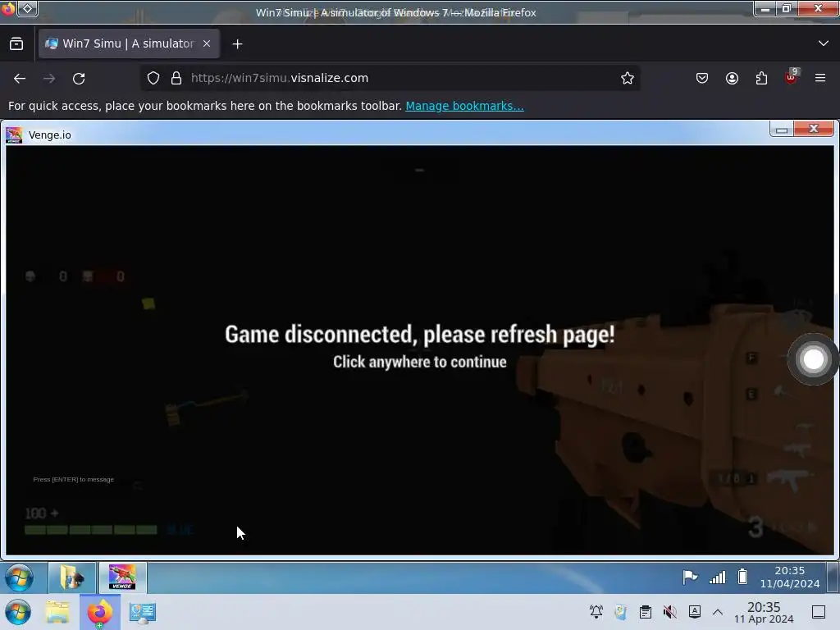Bookmark this page with the star
Image resolution: width=840 pixels, height=630 pixels.
[x=628, y=78]
